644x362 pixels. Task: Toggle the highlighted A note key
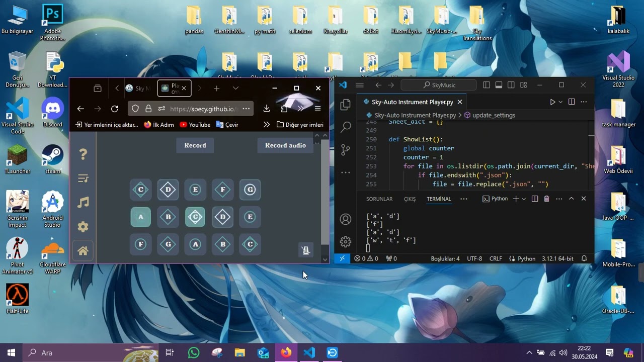point(141,217)
